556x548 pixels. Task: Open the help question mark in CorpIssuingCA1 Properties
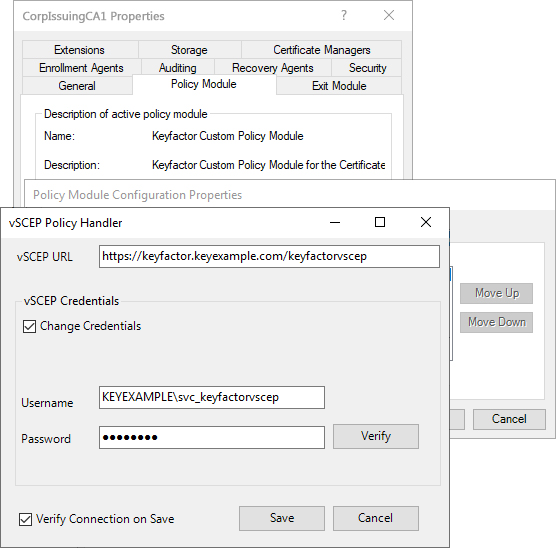(344, 15)
